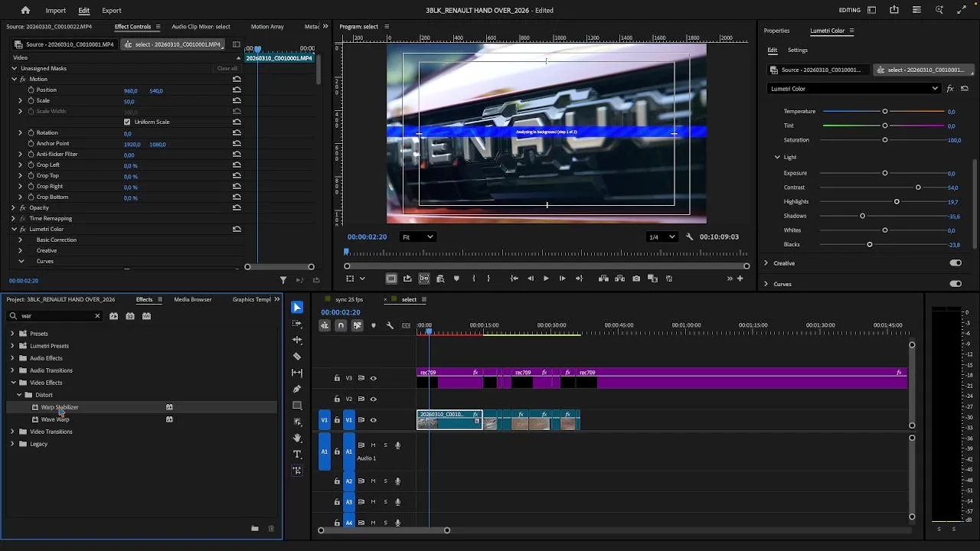Open the Media Browser tab
Viewport: 980px width, 551px height.
tap(192, 299)
